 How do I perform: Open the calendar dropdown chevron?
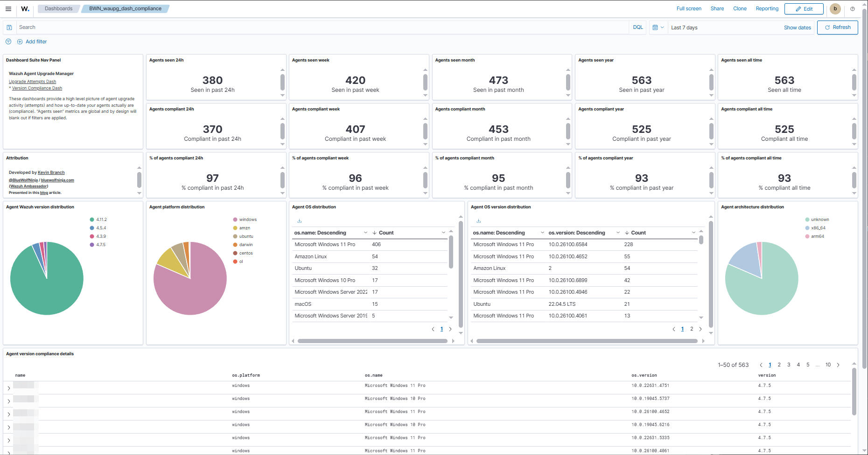click(663, 28)
